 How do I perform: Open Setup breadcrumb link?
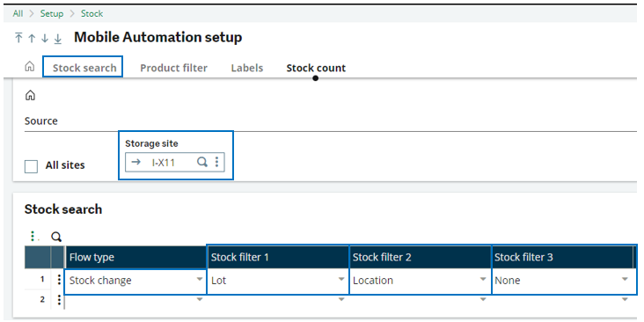click(x=52, y=13)
